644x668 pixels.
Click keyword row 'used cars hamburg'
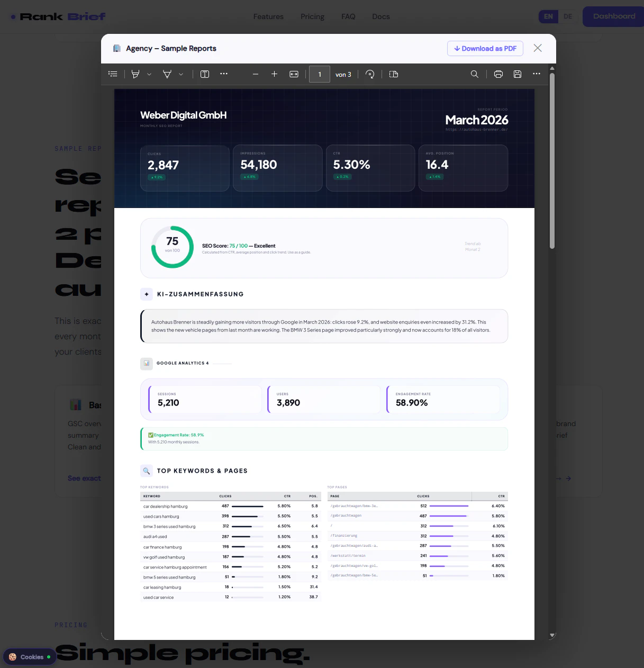pos(231,516)
